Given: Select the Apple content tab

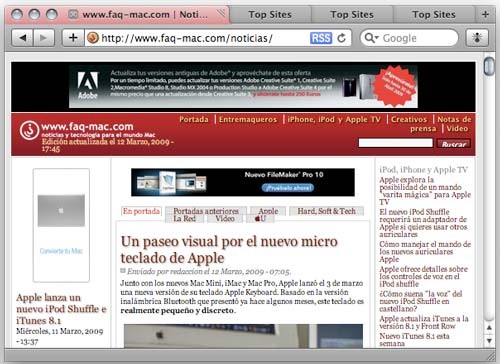Looking at the screenshot, I should pos(268,211).
